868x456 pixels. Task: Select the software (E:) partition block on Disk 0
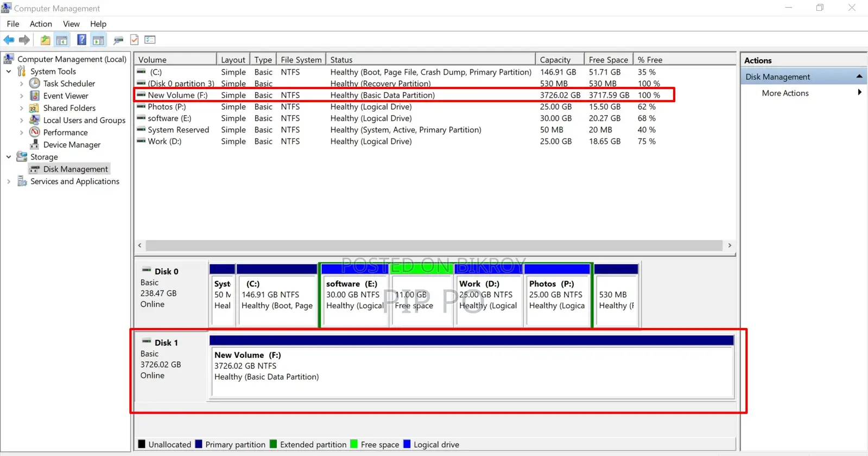tap(354, 295)
